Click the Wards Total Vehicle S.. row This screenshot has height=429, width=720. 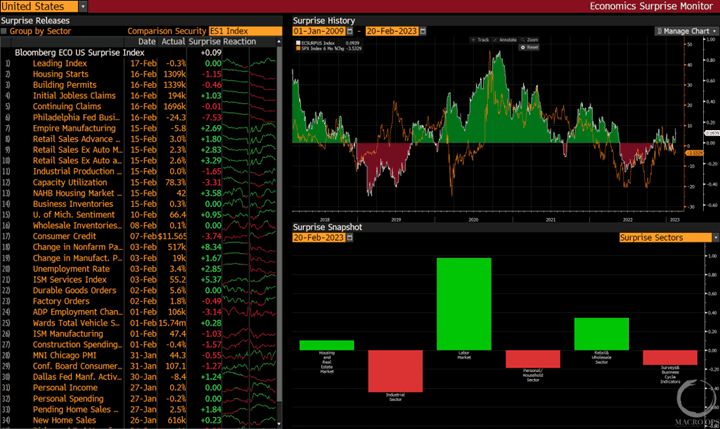coord(139,323)
